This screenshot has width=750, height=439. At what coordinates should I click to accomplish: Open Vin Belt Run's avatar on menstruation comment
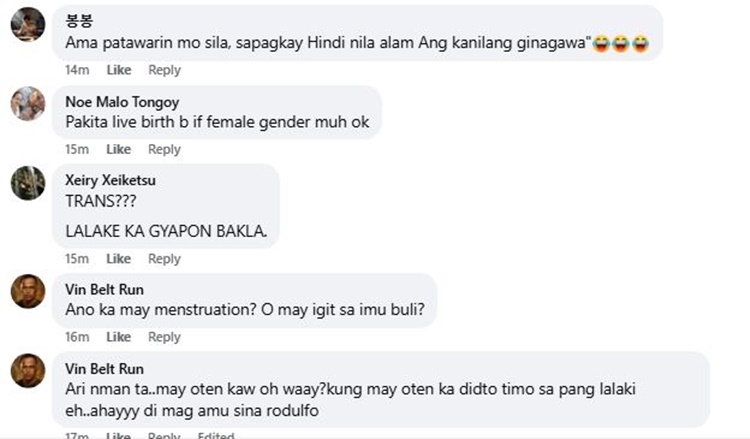[28, 291]
